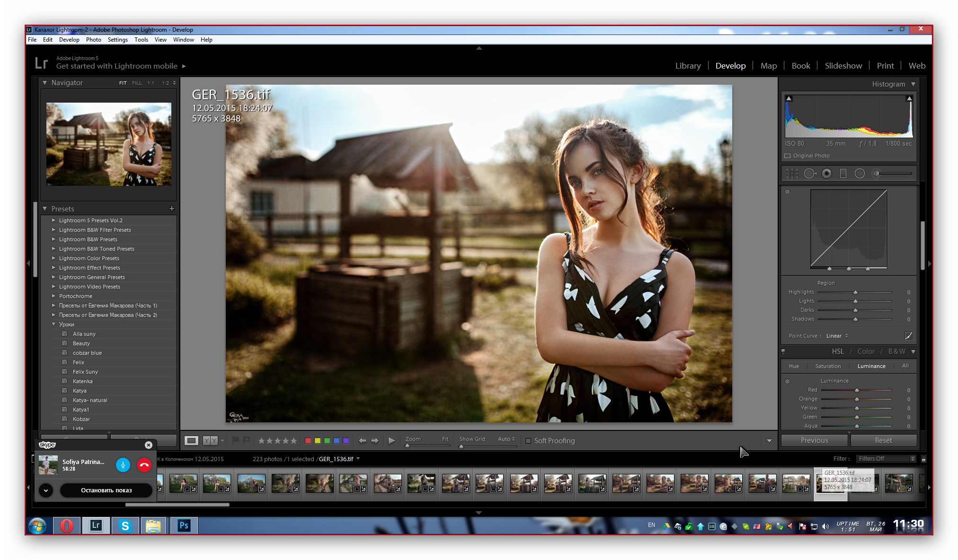Set navigator zoom to FILL
The width and height of the screenshot is (958, 560).
[x=137, y=83]
